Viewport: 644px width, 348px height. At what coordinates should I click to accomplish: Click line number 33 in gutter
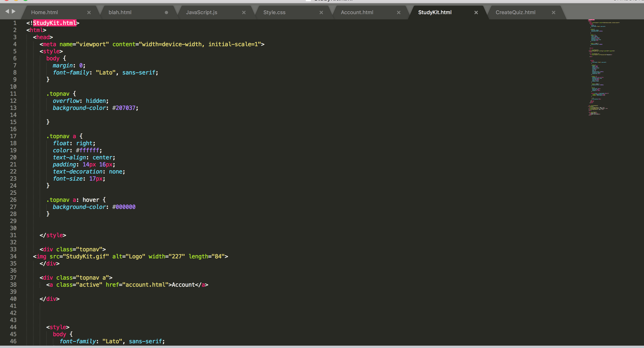click(x=13, y=249)
